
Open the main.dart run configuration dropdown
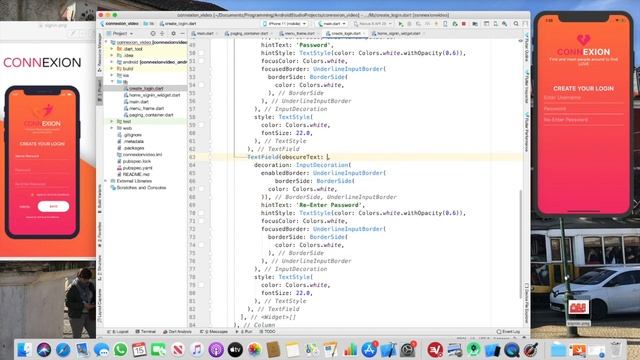332,24
